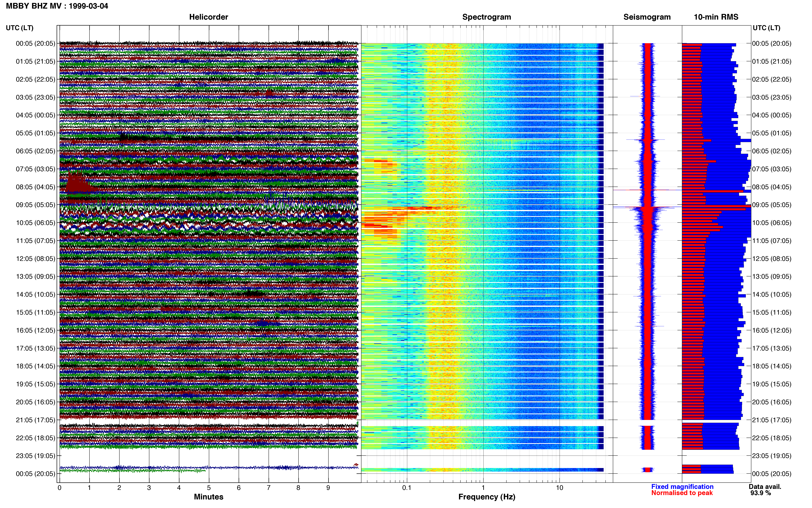Click the left 16:05 (12:05) time label
Image resolution: width=812 pixels, height=508 pixels.
pyautogui.click(x=35, y=330)
